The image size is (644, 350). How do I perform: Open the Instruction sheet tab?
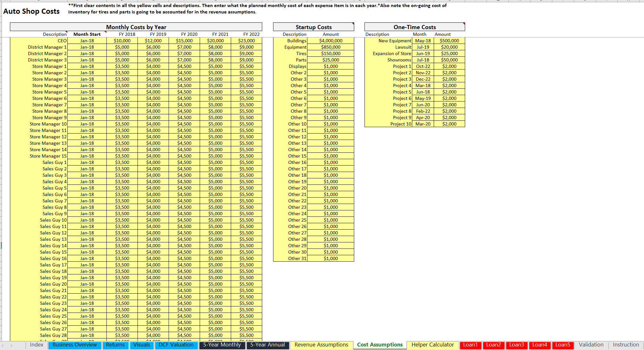[x=626, y=345]
